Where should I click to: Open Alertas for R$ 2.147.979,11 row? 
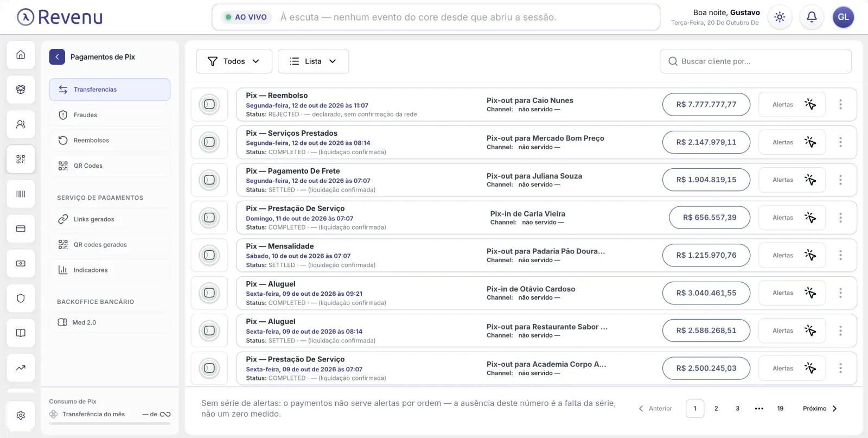pos(792,142)
